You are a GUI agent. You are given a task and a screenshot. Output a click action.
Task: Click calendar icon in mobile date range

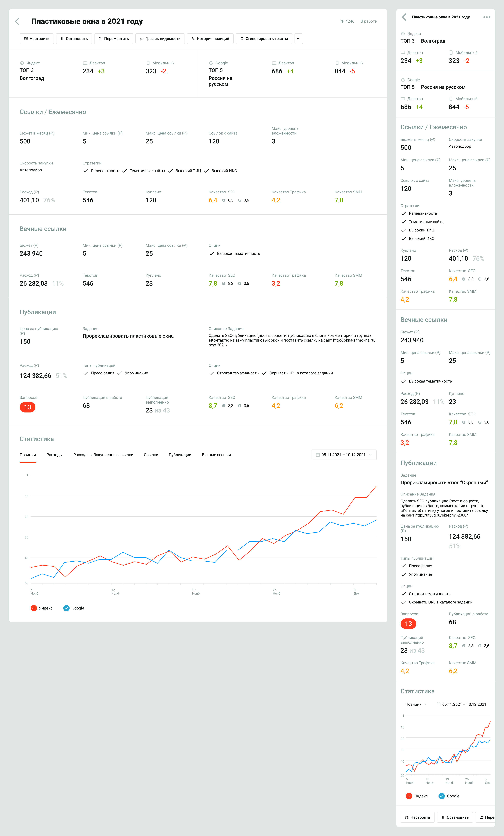coord(439,704)
